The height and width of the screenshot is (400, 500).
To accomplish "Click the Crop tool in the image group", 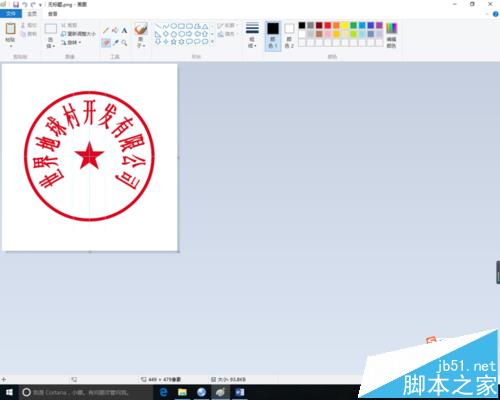I will click(69, 25).
